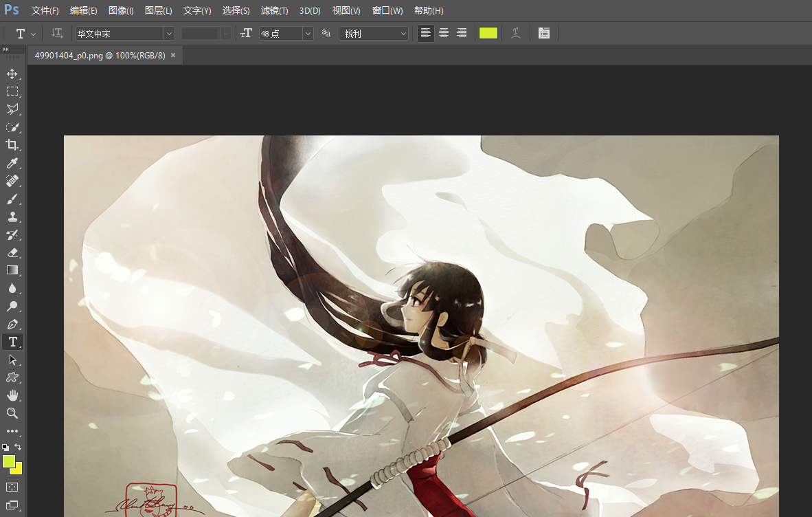Reset default foreground and background colors
This screenshot has width=812, height=517.
(5, 447)
